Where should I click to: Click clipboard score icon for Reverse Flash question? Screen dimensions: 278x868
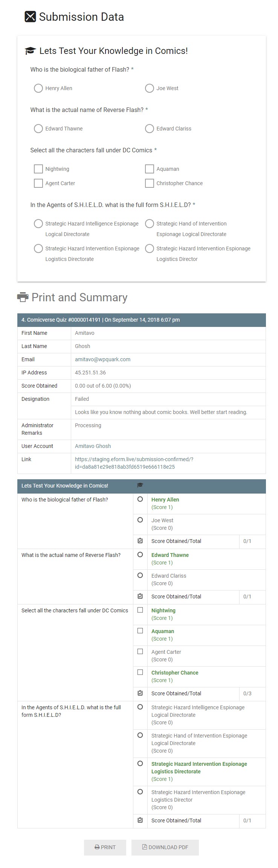tap(140, 596)
